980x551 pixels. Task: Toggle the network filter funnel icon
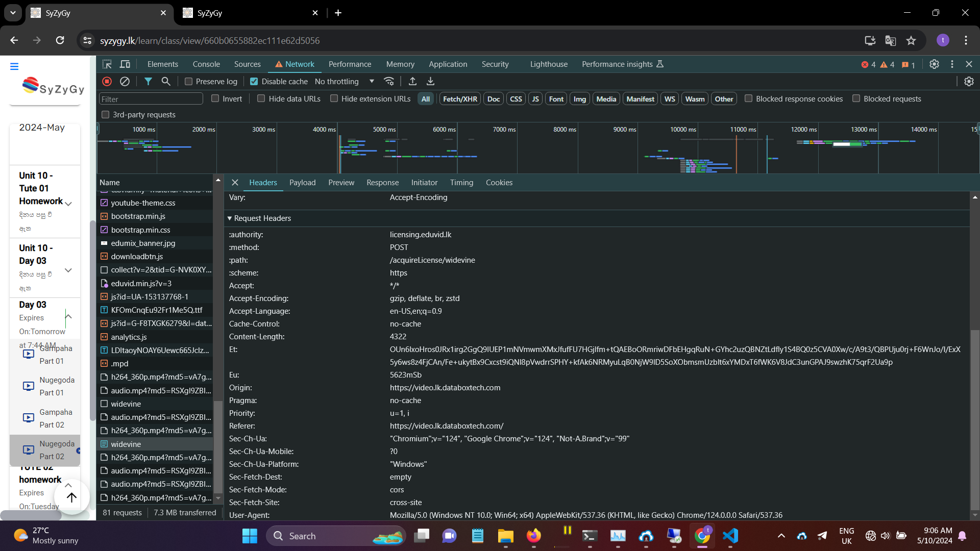[148, 81]
